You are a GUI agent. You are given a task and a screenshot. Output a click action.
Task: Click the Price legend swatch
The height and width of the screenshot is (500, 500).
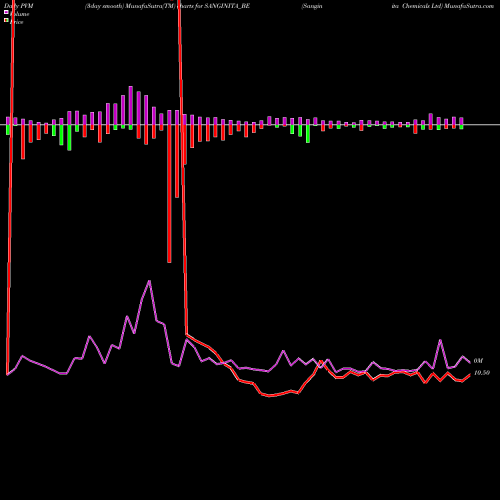click(x=6, y=21)
